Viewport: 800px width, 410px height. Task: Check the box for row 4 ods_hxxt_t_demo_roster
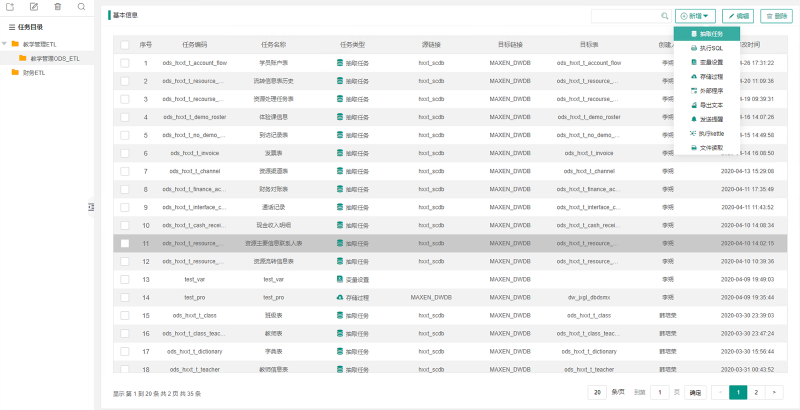(125, 117)
